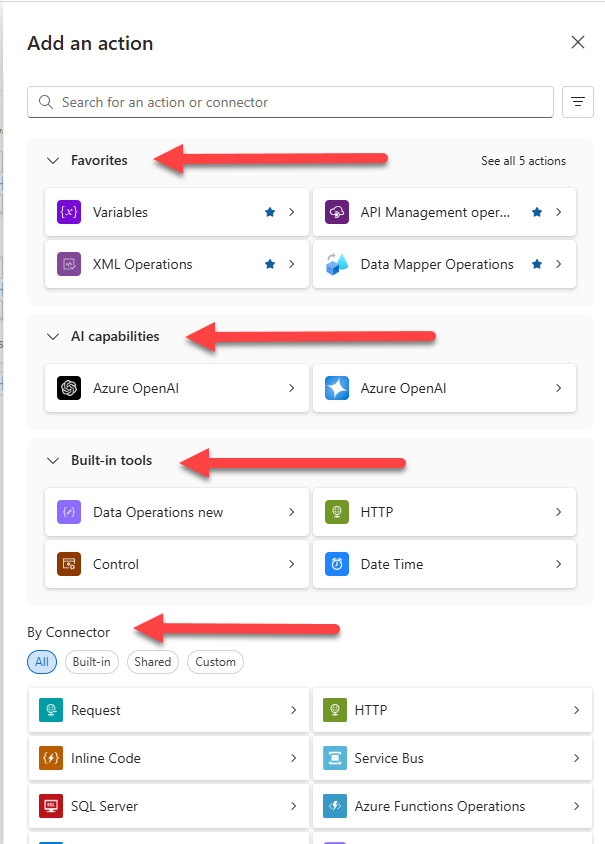The width and height of the screenshot is (605, 844).
Task: Collapse the Favorites section
Action: 53,161
